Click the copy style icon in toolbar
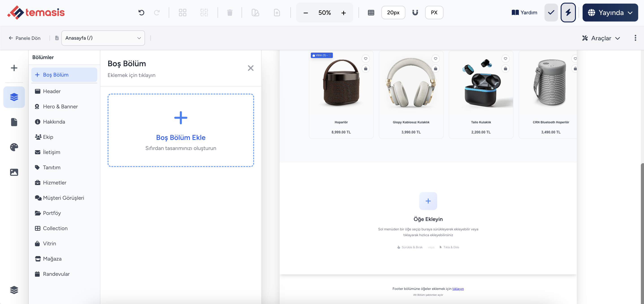The image size is (644, 304). pos(255,13)
